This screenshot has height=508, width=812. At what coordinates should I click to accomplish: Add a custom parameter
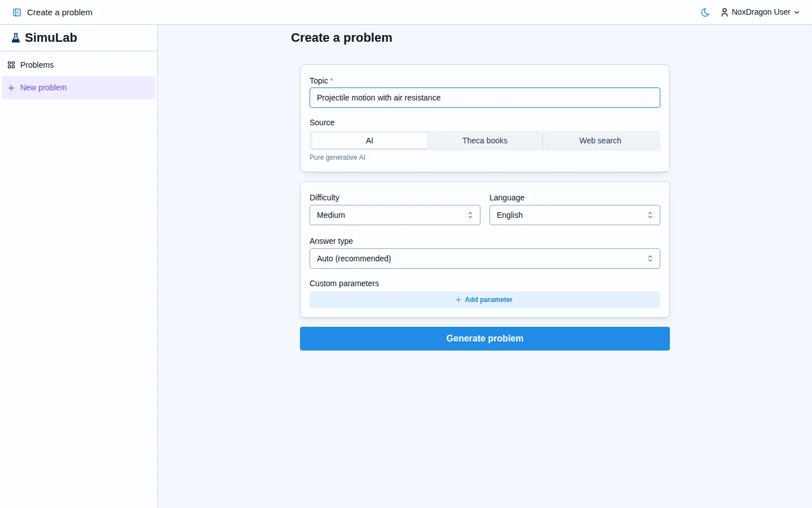(x=485, y=300)
